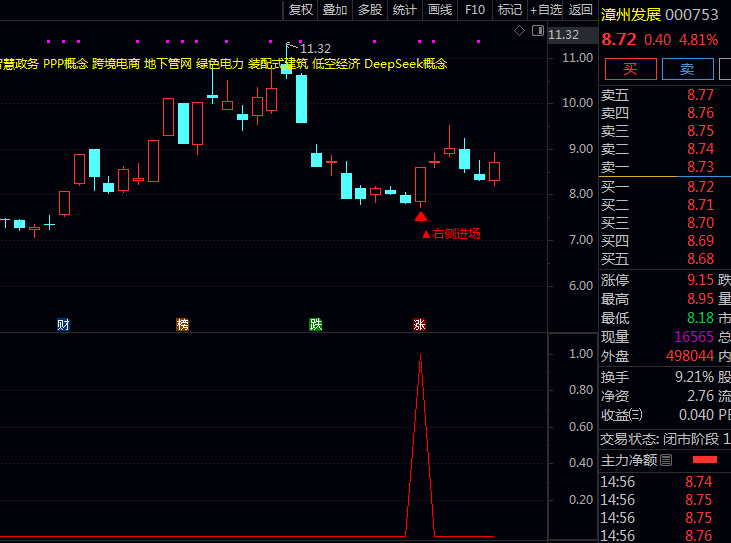Click the 跌 drop marker icon
Image resolution: width=731 pixels, height=543 pixels.
click(316, 324)
